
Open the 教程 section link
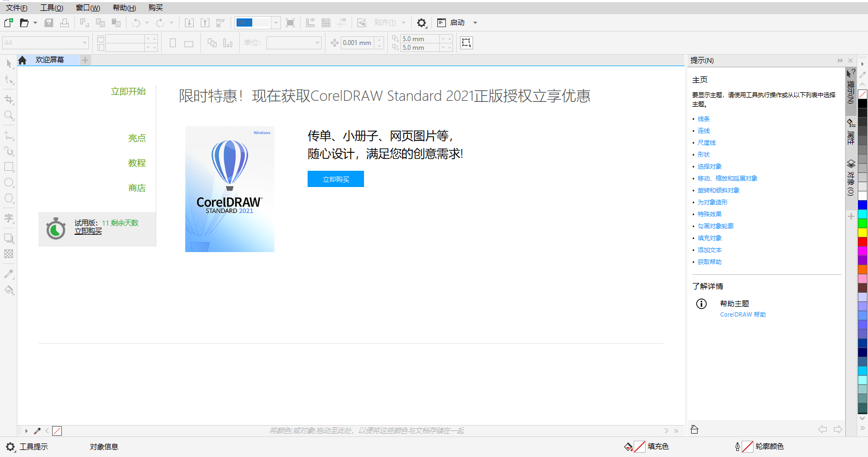click(x=137, y=163)
